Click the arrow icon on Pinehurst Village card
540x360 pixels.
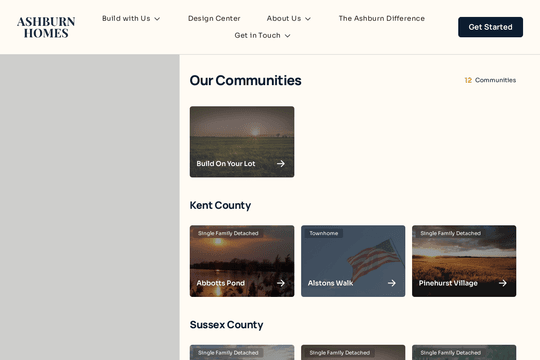(x=502, y=283)
